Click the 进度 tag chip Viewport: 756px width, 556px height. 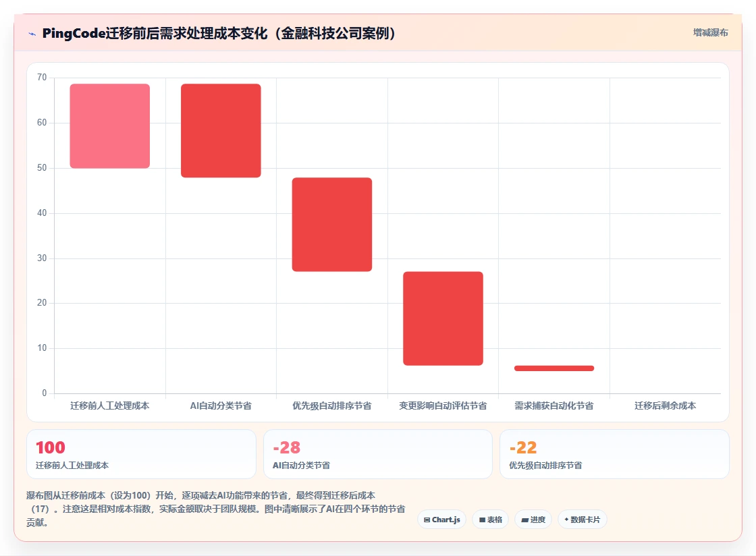pos(533,520)
